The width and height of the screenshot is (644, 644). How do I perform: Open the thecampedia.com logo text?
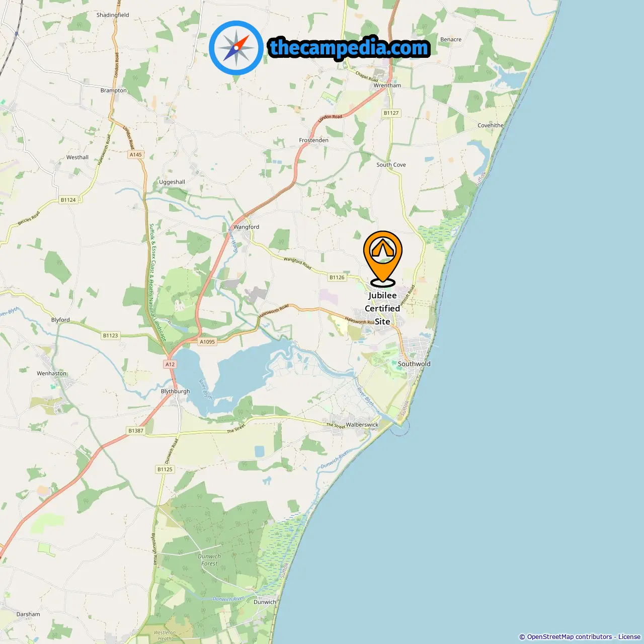tap(349, 48)
